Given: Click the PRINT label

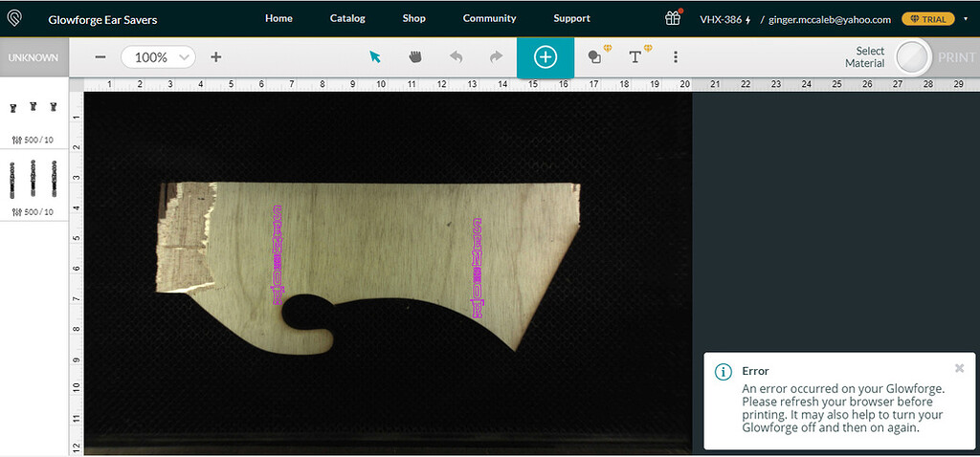Looking at the screenshot, I should [x=956, y=57].
